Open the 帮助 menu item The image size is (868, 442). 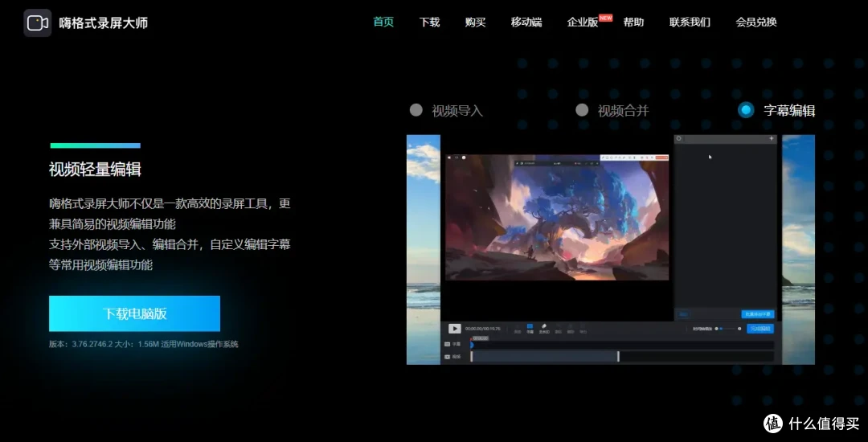633,23
